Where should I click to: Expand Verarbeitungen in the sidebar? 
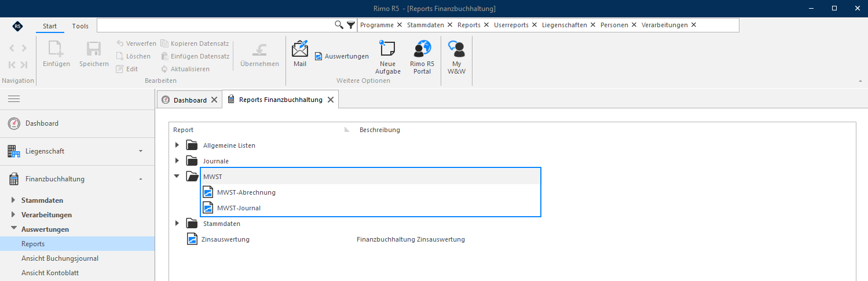(13, 214)
